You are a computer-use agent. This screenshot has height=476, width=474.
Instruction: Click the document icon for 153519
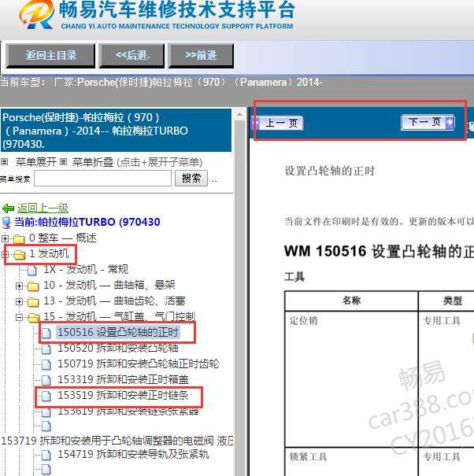[46, 397]
